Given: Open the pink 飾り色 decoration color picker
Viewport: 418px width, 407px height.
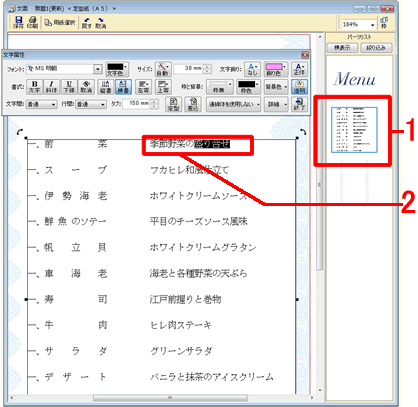Looking at the screenshot, I should [x=276, y=69].
